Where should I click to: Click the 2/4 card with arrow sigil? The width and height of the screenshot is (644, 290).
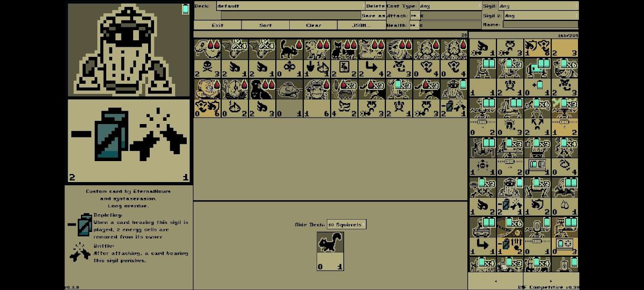[x=371, y=59]
